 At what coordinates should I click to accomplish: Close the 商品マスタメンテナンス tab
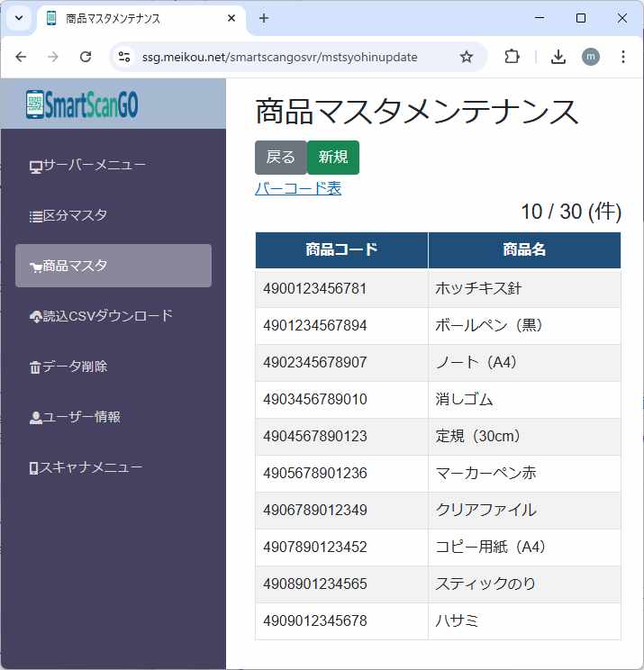coord(231,18)
